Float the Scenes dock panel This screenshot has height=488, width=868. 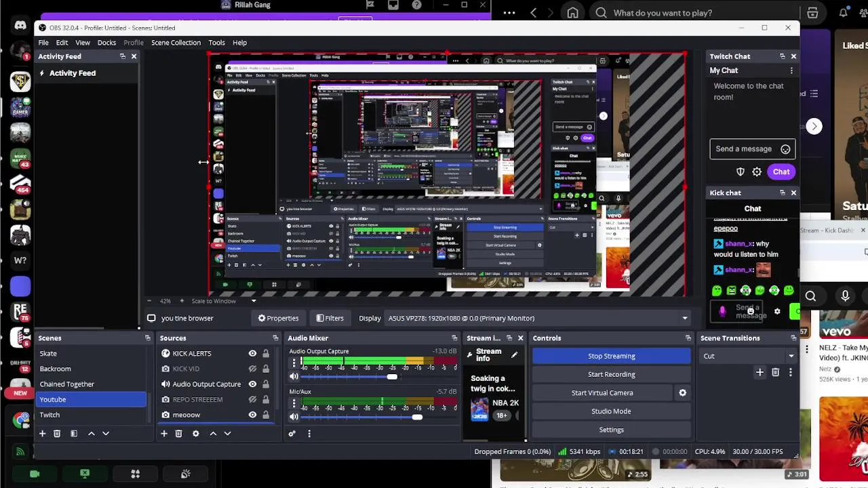147,338
